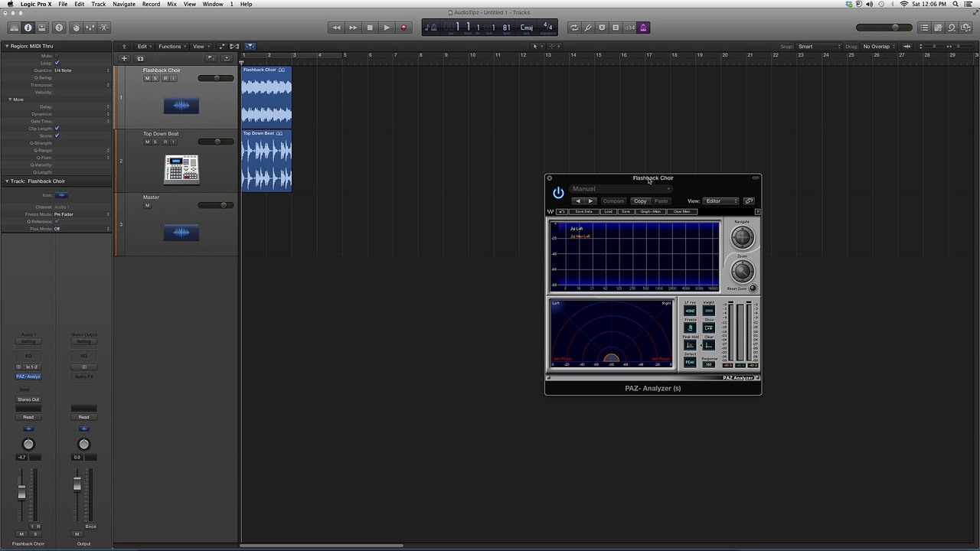Toggle the Inspector info button
Image resolution: width=980 pixels, height=551 pixels.
pos(28,28)
